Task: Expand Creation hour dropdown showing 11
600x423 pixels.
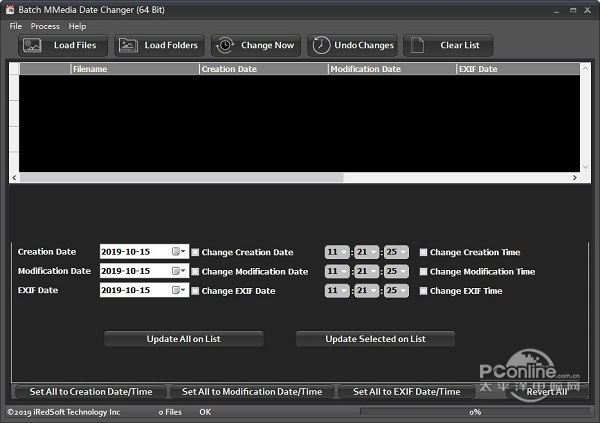Action: click(x=337, y=252)
